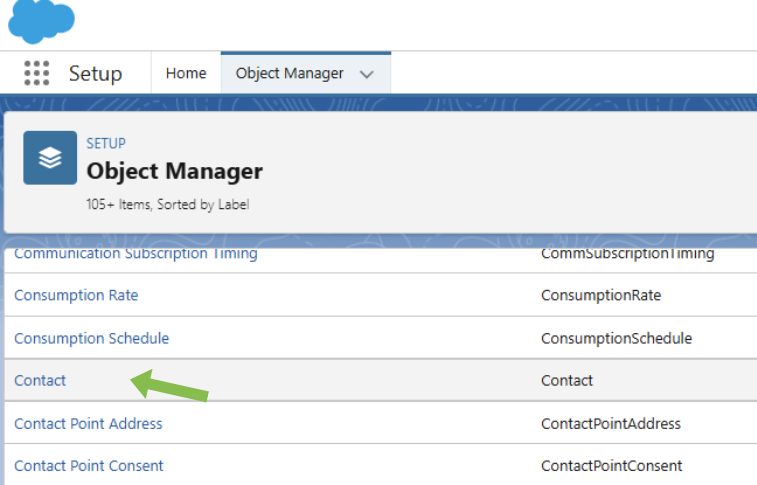Viewport: 757px width, 485px height.
Task: Click the ContactPointAddress API name cell
Action: pyautogui.click(x=611, y=424)
